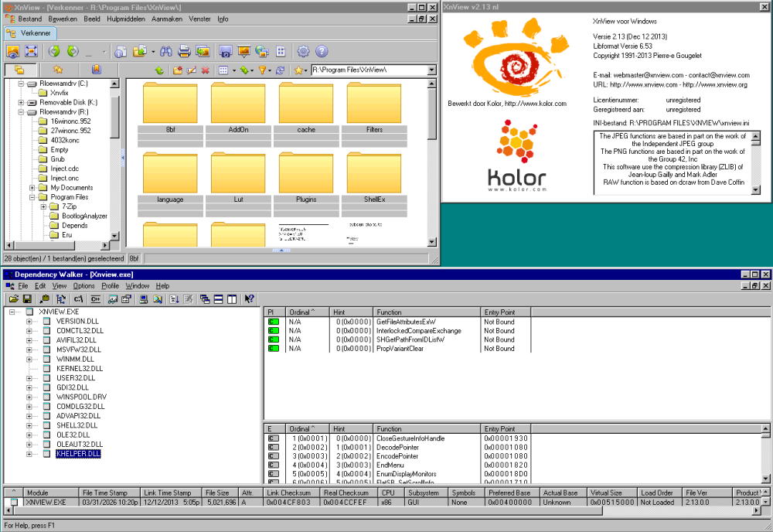Switch to the favorites star panel tab
This screenshot has height=532, width=773.
58,70
